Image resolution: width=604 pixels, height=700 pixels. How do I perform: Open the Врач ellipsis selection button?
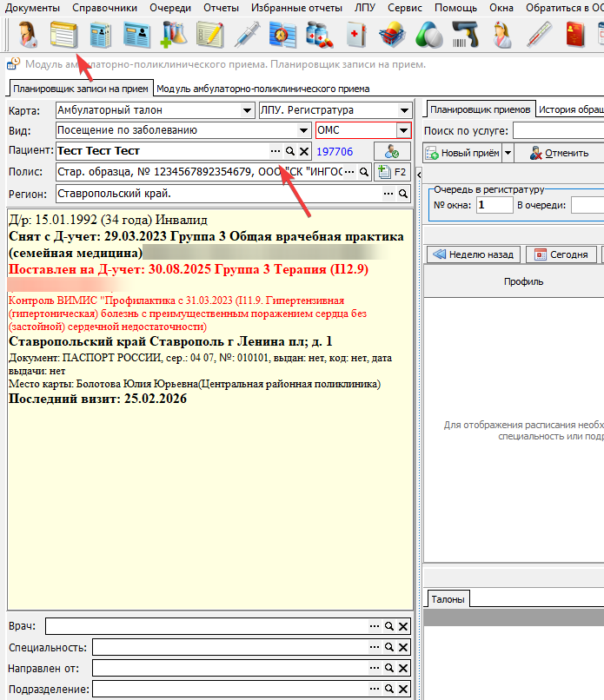(375, 626)
